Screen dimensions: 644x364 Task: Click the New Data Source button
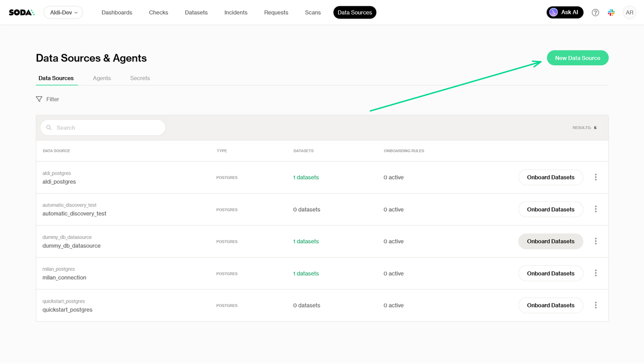point(577,58)
